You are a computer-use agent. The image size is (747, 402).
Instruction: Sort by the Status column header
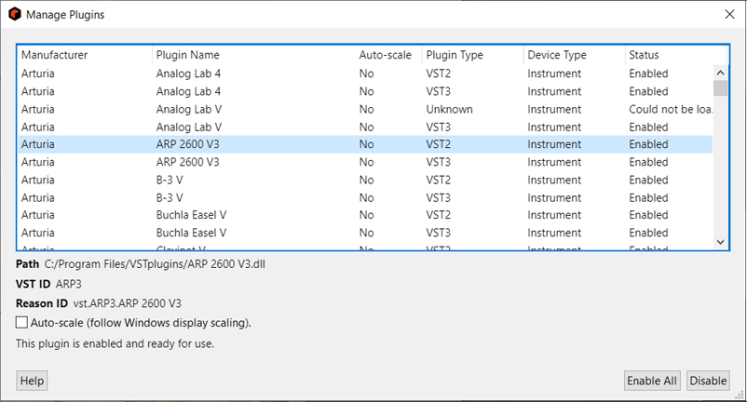675,55
